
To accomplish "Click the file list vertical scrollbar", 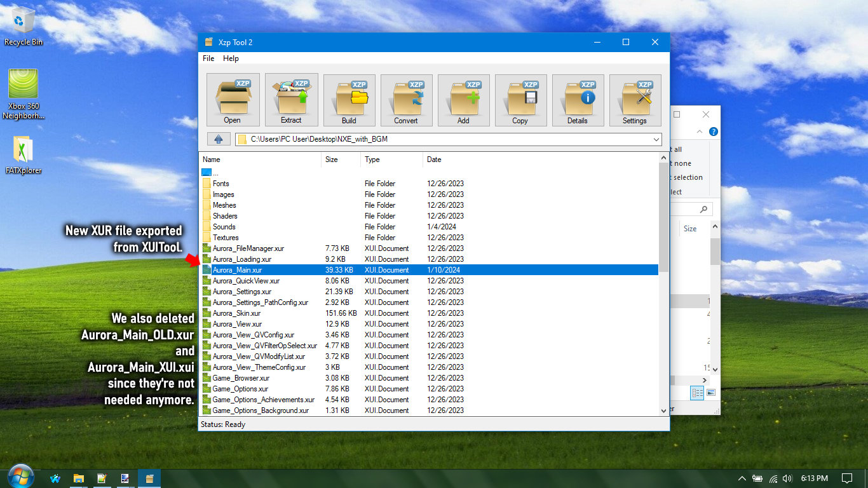I will pyautogui.click(x=663, y=217).
